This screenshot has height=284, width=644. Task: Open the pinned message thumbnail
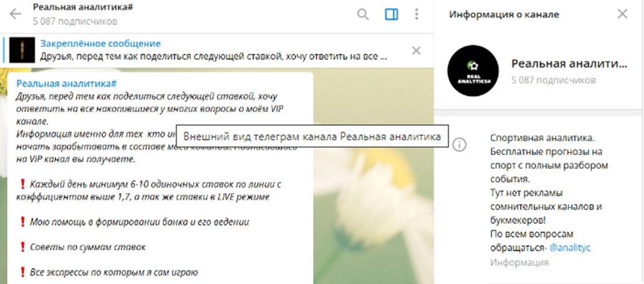click(22, 50)
